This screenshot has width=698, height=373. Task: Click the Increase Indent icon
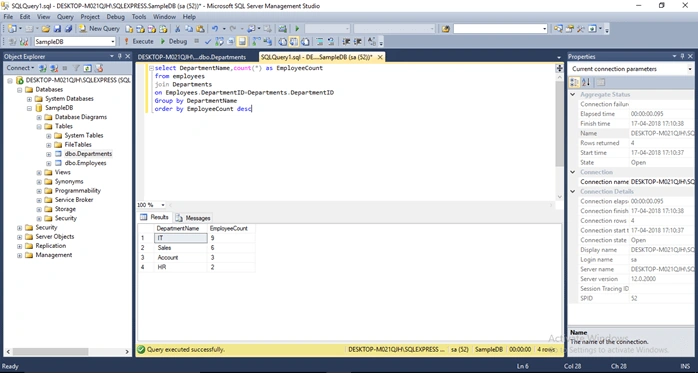[357, 41]
